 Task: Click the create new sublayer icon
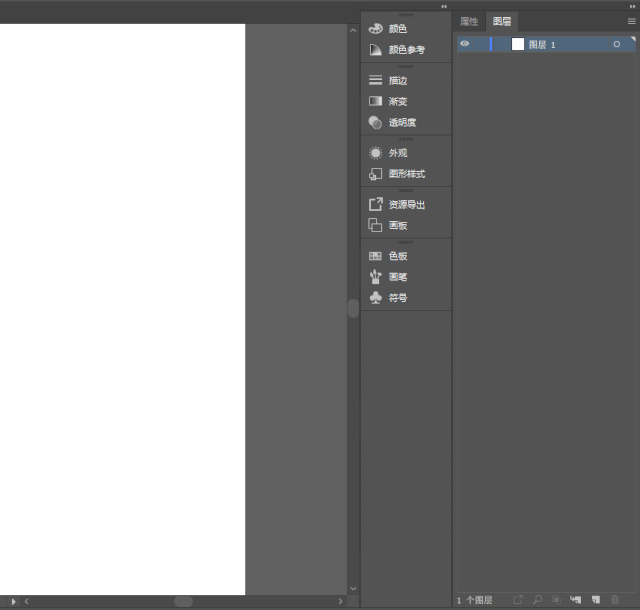click(x=576, y=599)
